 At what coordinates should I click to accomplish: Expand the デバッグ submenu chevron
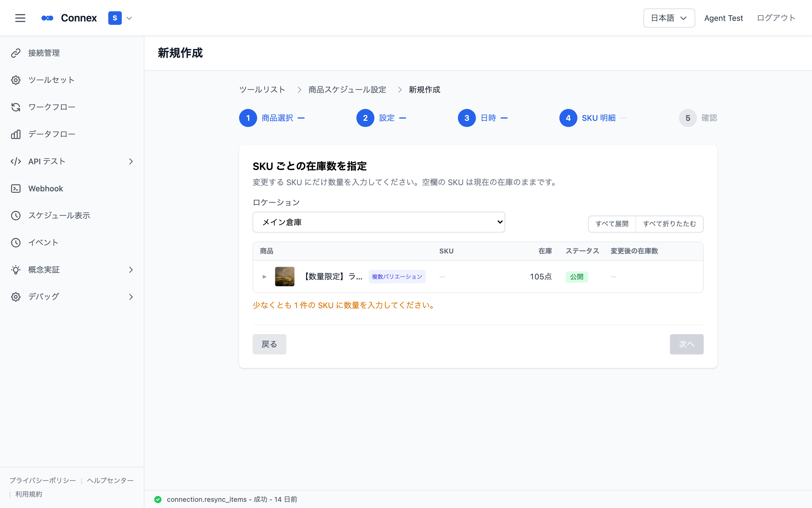click(131, 297)
